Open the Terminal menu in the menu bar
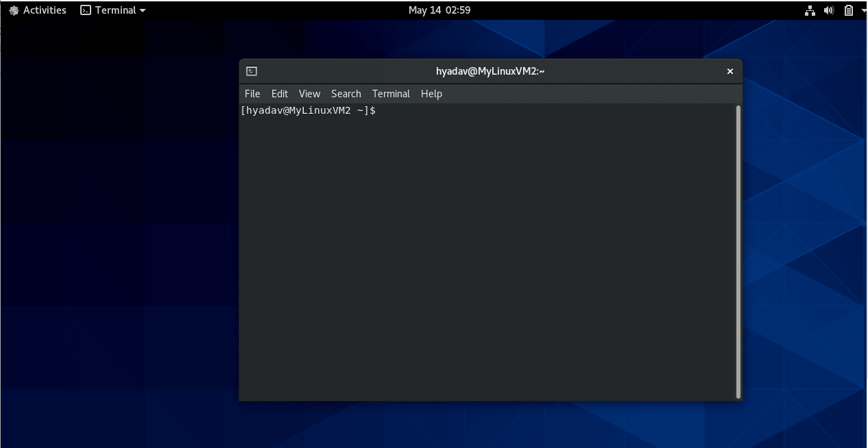868x448 pixels. coord(391,94)
